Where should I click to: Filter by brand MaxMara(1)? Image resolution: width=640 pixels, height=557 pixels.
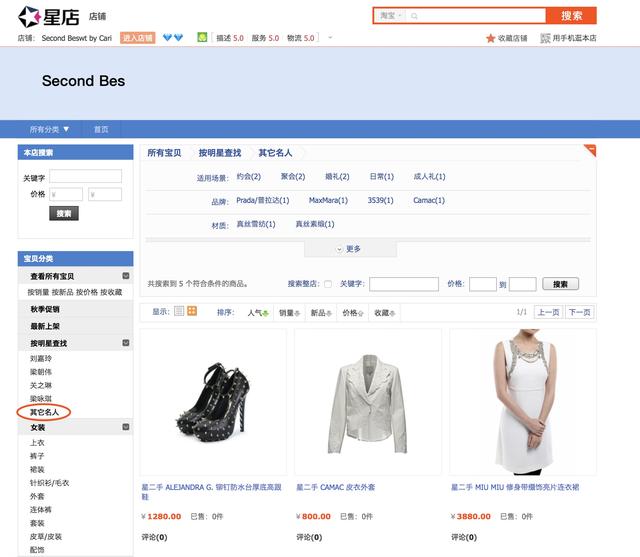click(328, 200)
